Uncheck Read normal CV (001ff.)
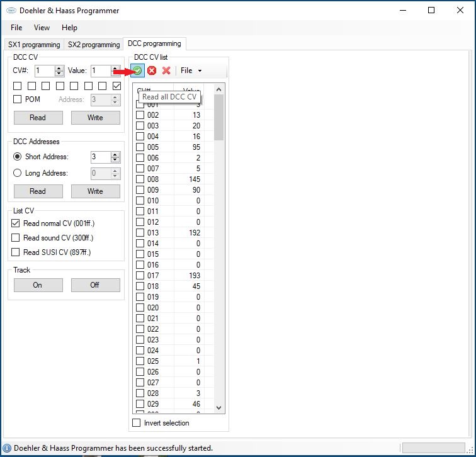The height and width of the screenshot is (457, 476). click(15, 223)
